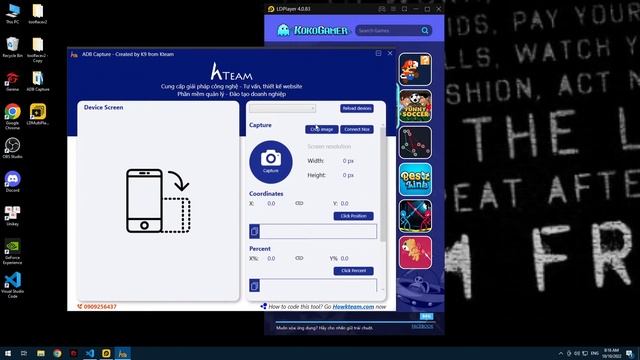Click the LDPlayer icon on the taskbar
Image resolution: width=640 pixels, height=360 pixels.
[106, 353]
